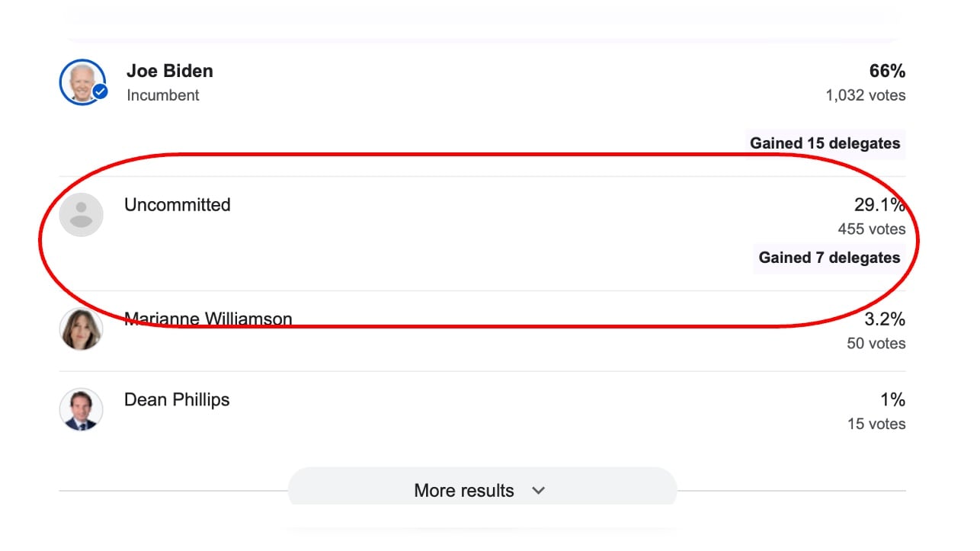Click the Gained 7 delegates badge
Screen dimensions: 980x551
pyautogui.click(x=829, y=258)
